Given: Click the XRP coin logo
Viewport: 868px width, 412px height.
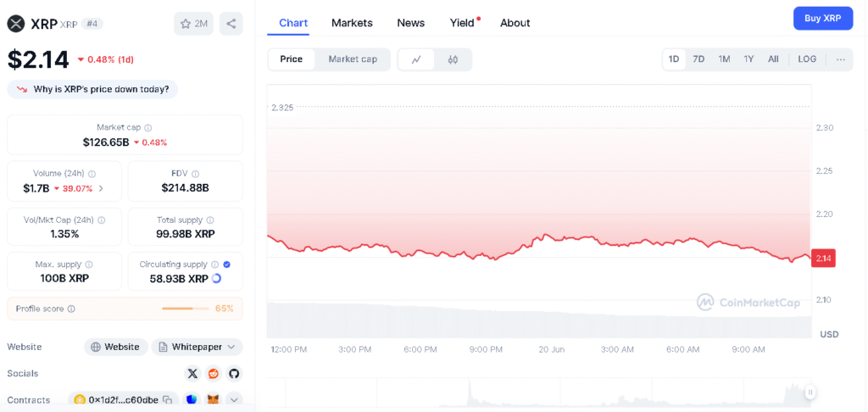Looking at the screenshot, I should 17,23.
